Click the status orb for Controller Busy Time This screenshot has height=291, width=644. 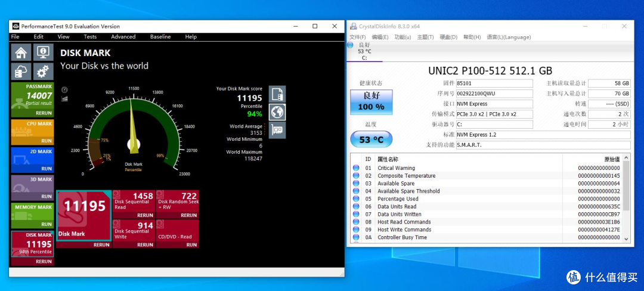click(355, 237)
